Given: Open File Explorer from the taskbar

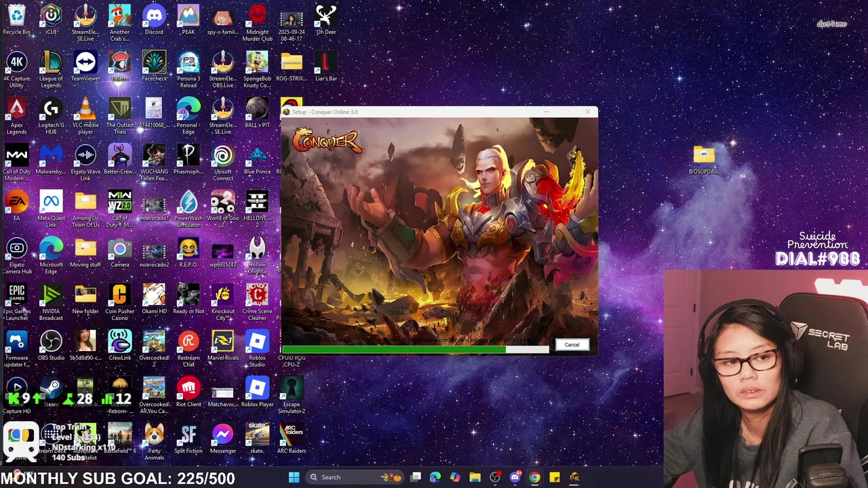Looking at the screenshot, I should point(475,477).
